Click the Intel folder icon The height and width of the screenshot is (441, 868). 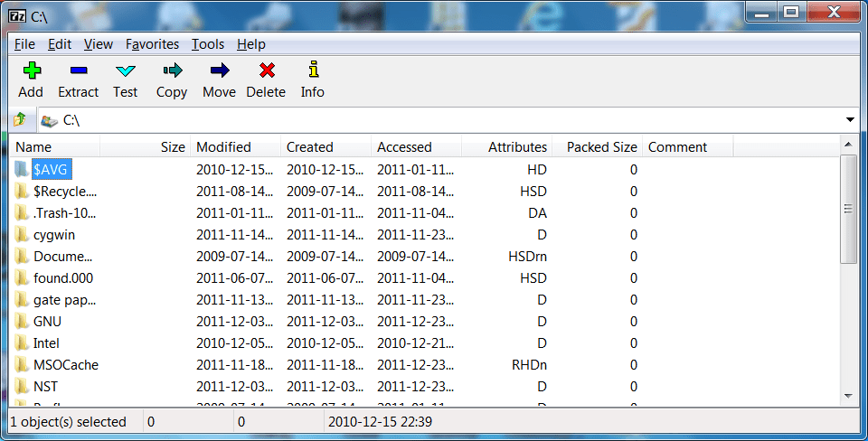point(22,343)
